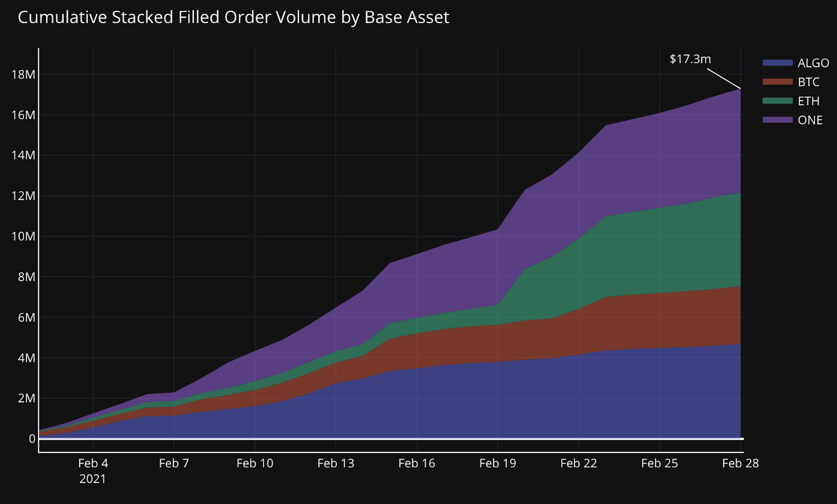Click the 10M y-axis tick label
The width and height of the screenshot is (837, 504).
point(23,236)
